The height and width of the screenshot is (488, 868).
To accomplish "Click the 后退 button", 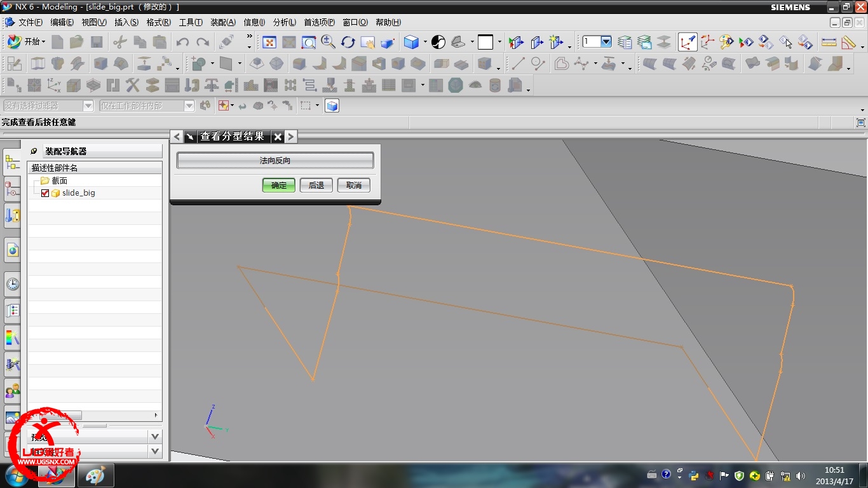I will pos(316,185).
